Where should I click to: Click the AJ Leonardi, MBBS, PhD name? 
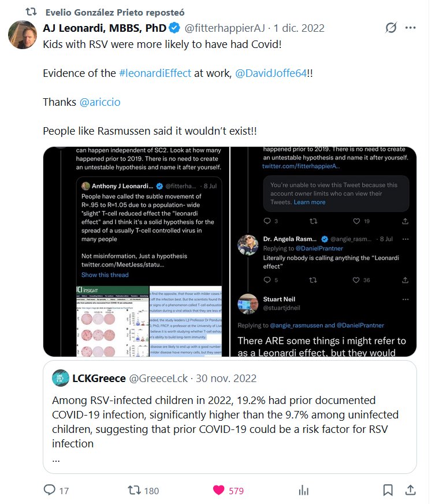click(x=105, y=28)
